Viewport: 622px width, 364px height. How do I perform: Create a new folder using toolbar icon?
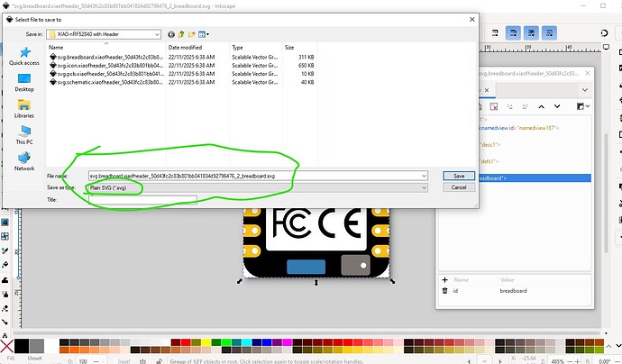coord(191,33)
